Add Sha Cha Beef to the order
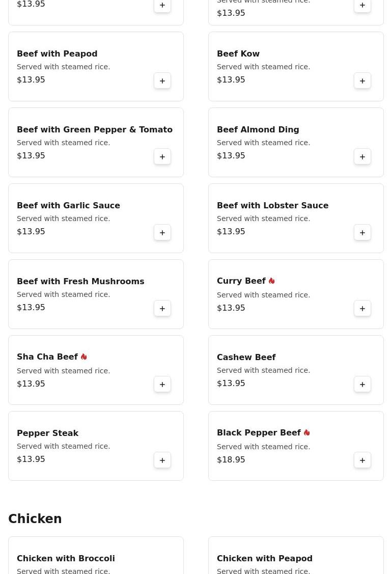Screen dimensions: 392x574 tap(162, 385)
